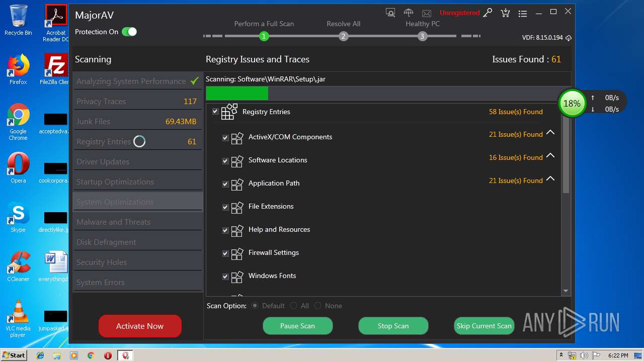Click the Activate Now button
The width and height of the screenshot is (644, 362).
point(140,326)
